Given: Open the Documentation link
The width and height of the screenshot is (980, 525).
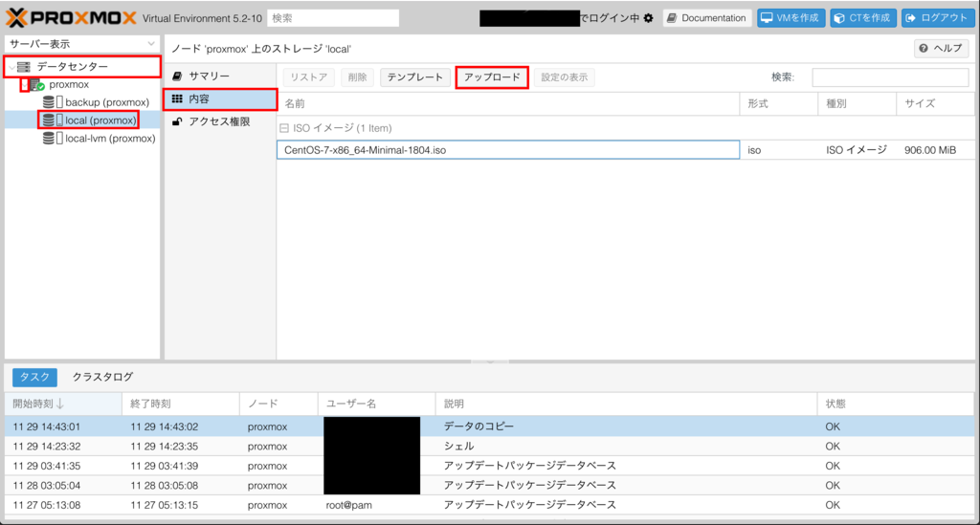Looking at the screenshot, I should pos(707,18).
